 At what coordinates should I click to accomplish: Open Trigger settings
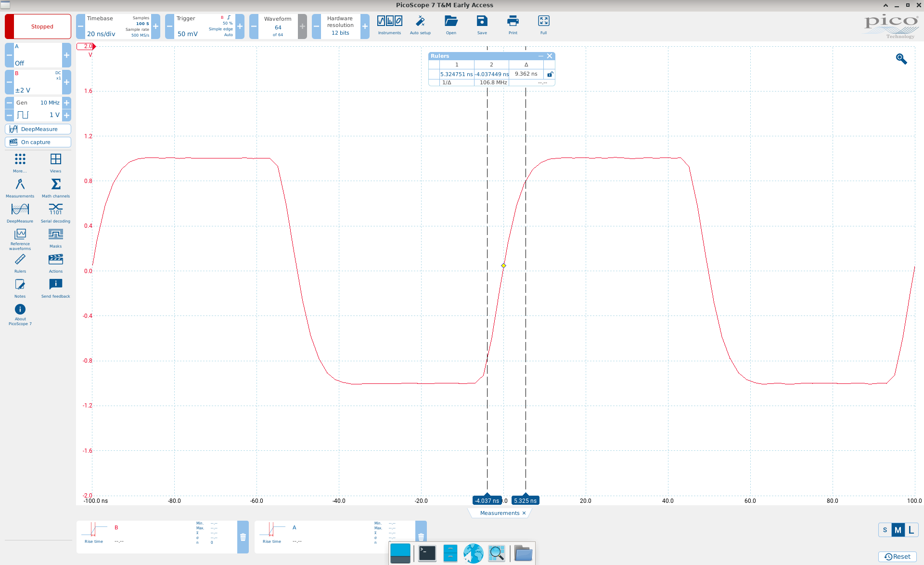coord(205,26)
